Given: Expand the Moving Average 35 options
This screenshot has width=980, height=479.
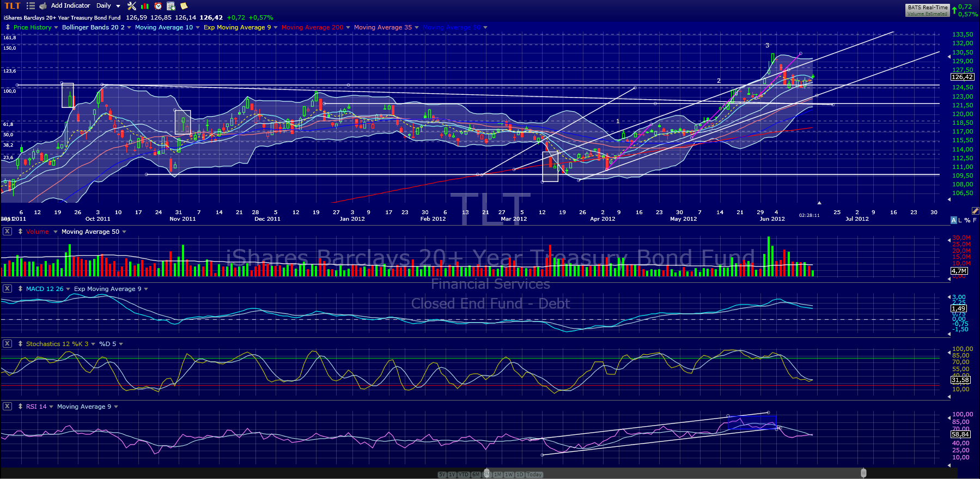Looking at the screenshot, I should (x=417, y=27).
